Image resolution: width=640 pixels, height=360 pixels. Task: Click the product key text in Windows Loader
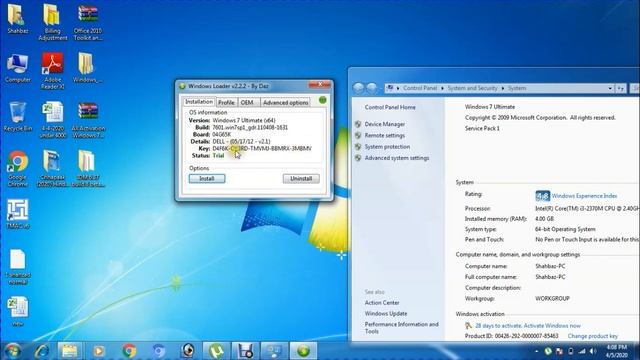coord(262,149)
